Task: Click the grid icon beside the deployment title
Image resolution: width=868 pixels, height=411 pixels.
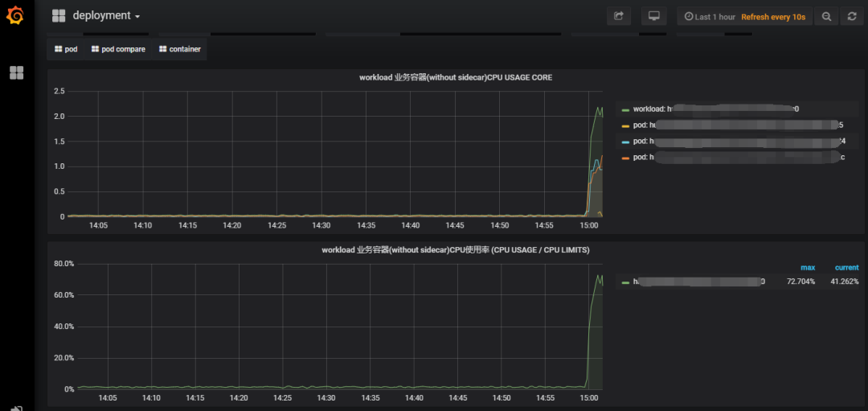Action: click(59, 16)
